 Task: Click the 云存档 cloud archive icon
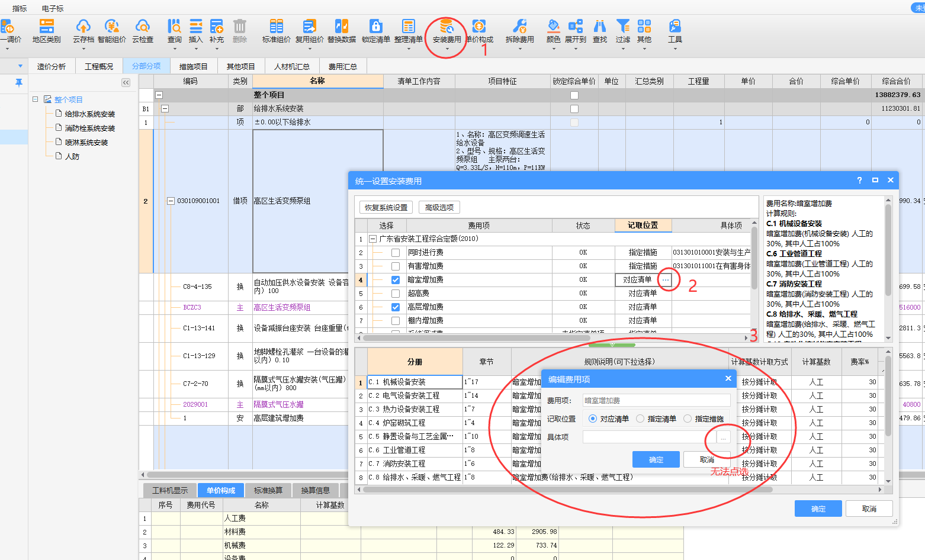(83, 27)
